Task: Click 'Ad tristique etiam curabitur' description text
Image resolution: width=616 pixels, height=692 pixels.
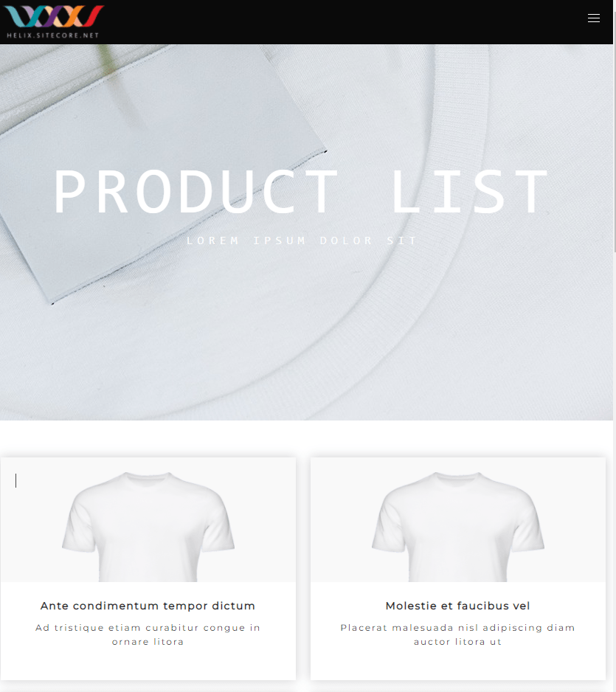Action: [148, 634]
